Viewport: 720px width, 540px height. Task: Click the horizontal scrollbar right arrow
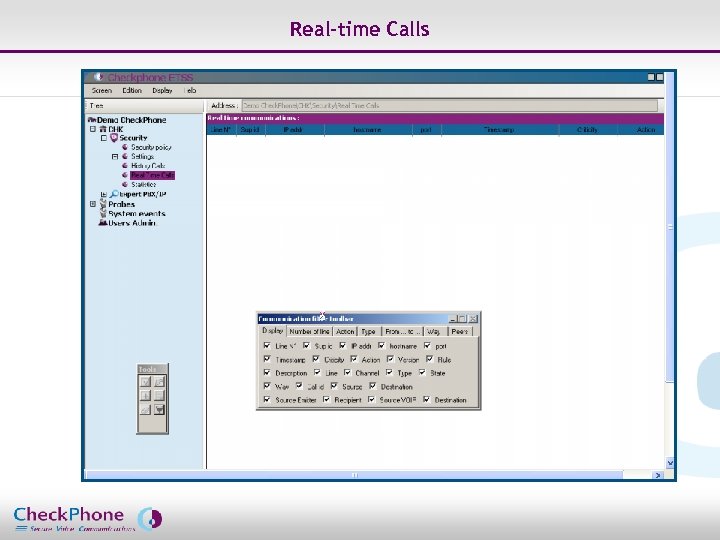[658, 475]
